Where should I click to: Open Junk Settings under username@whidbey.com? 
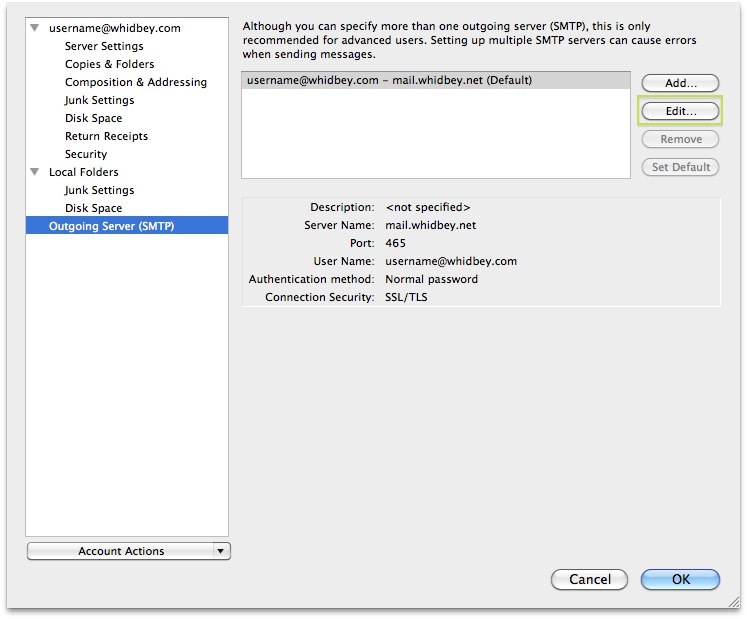(100, 100)
